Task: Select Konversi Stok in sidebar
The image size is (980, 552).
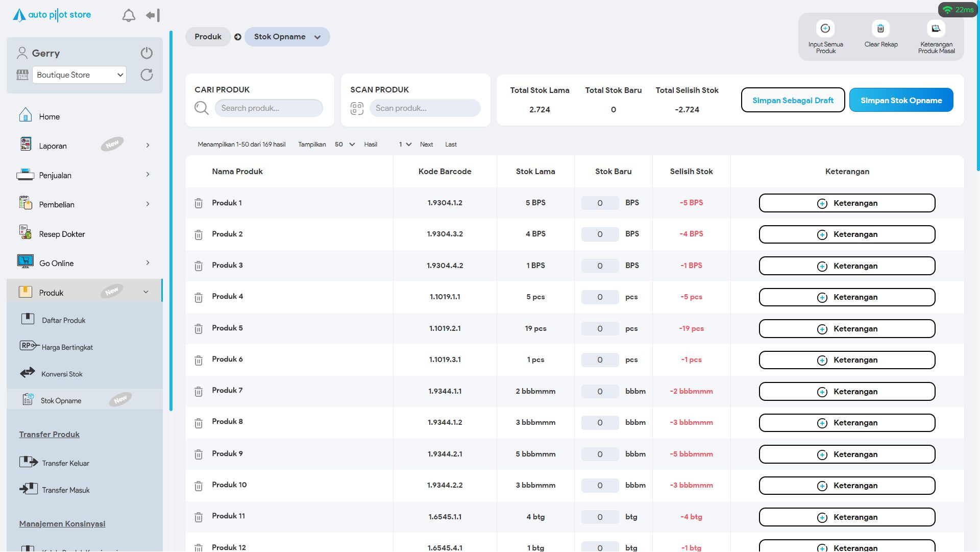Action: (62, 374)
